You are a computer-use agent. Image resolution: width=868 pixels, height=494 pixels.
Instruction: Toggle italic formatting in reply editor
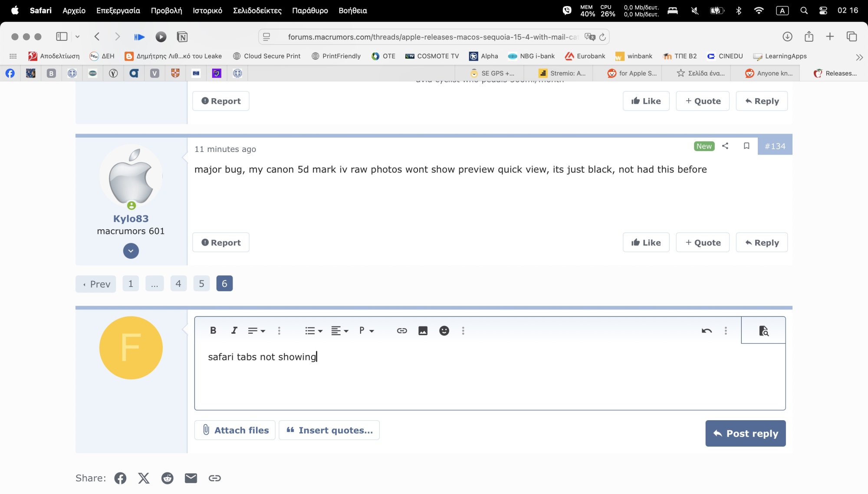pos(234,331)
